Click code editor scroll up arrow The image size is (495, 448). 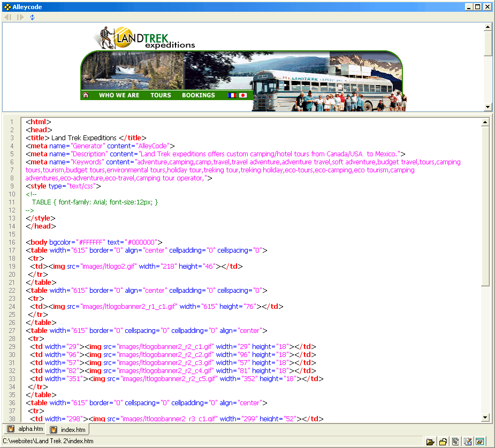[485, 122]
